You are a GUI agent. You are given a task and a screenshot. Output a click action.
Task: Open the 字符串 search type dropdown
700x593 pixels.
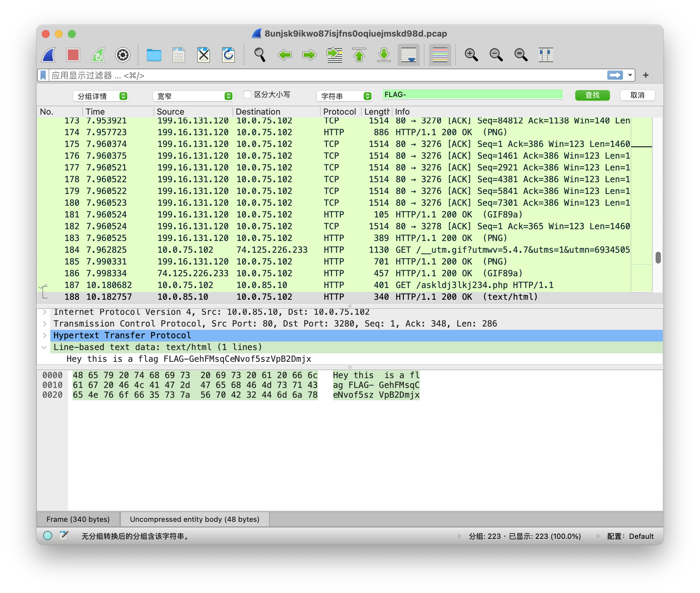pos(344,96)
